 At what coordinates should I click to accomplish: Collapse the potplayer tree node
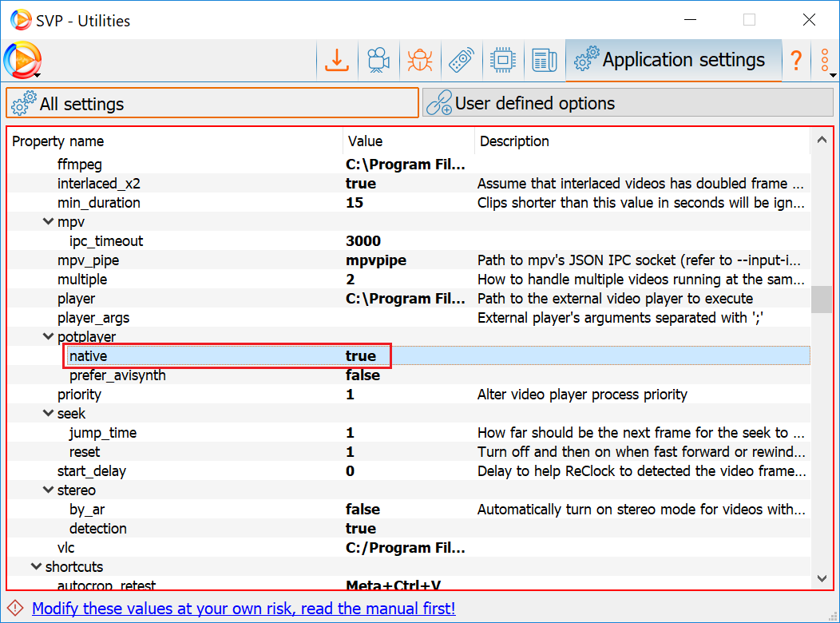click(x=48, y=336)
